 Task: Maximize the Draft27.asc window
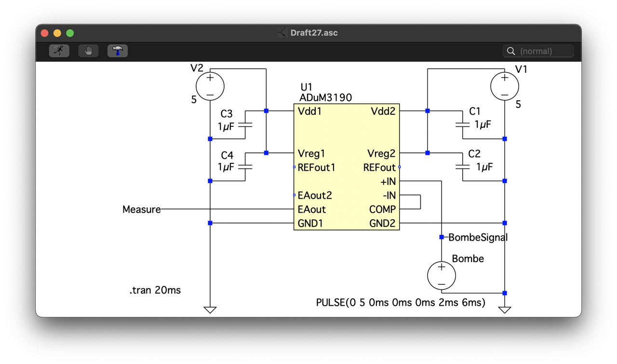(70, 33)
